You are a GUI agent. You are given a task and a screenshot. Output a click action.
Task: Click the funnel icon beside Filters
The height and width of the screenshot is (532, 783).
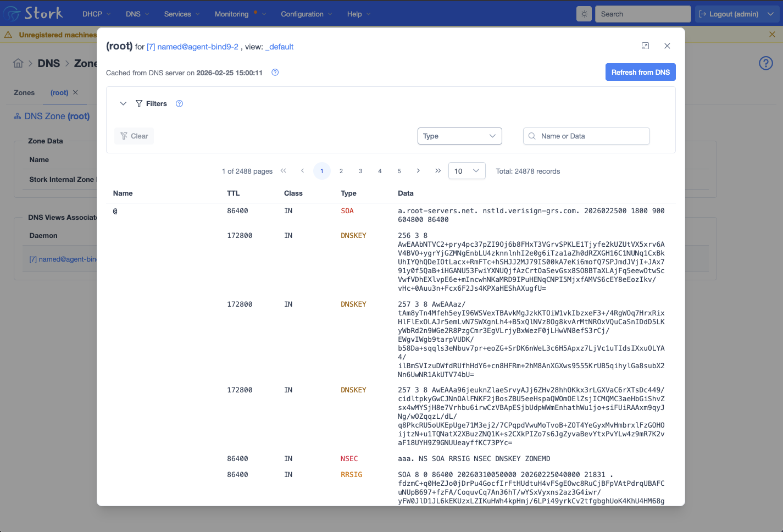coord(138,103)
